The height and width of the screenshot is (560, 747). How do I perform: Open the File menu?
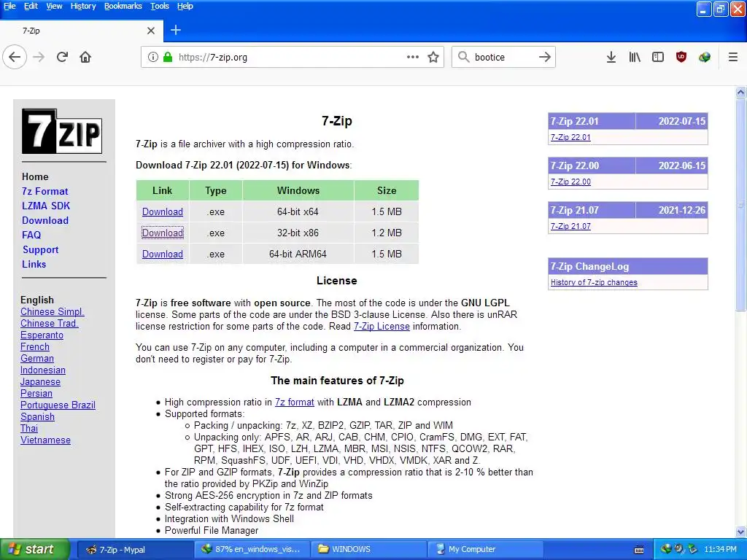[10, 6]
